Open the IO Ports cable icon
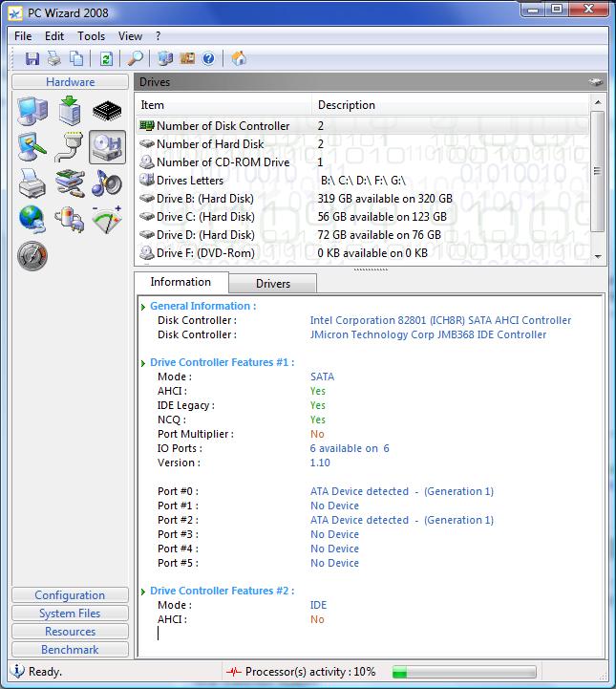 [71, 147]
